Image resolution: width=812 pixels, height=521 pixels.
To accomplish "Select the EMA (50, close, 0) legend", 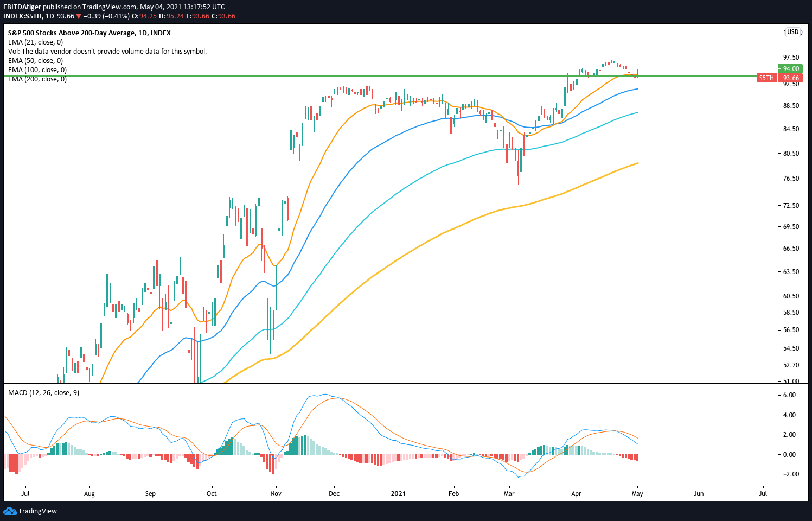I will tap(35, 61).
